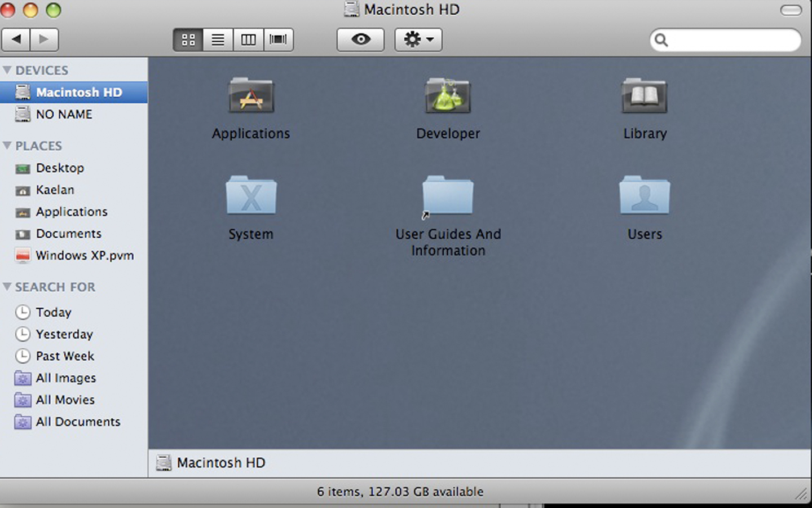
Task: Click the Yesterday clock icon
Action: [x=23, y=334]
